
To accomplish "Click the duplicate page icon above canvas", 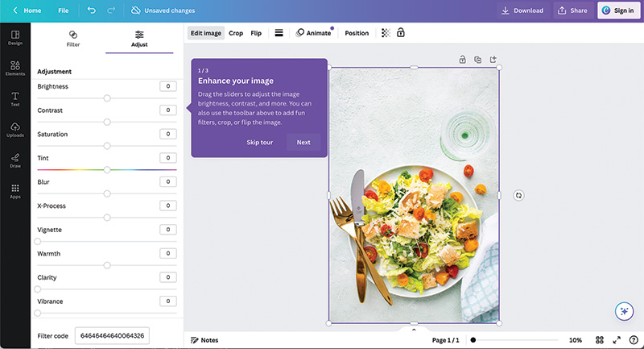I will coord(477,60).
